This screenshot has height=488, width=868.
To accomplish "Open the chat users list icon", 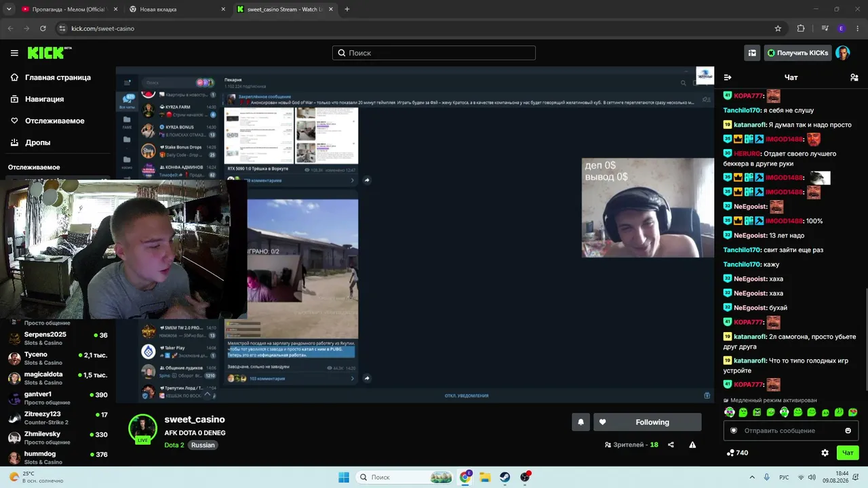I will [854, 77].
